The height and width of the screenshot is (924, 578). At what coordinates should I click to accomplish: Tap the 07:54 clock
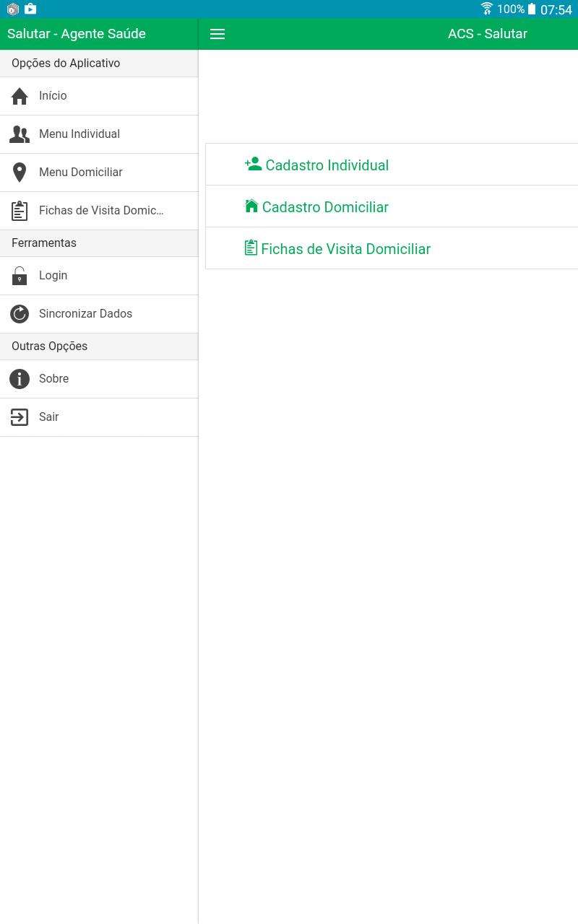(x=556, y=9)
